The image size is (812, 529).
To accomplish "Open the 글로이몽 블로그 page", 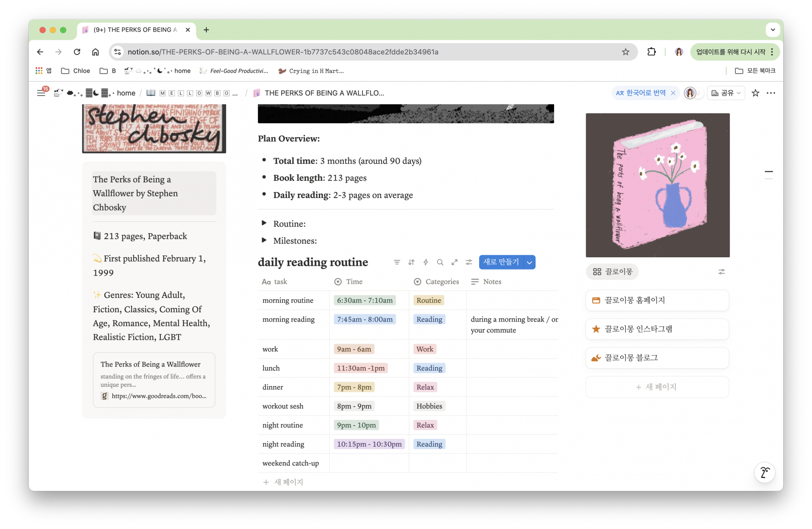I will [657, 358].
